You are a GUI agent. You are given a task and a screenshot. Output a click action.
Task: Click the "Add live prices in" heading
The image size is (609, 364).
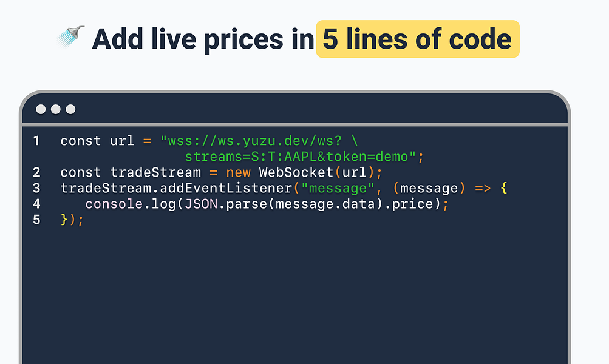coord(203,39)
